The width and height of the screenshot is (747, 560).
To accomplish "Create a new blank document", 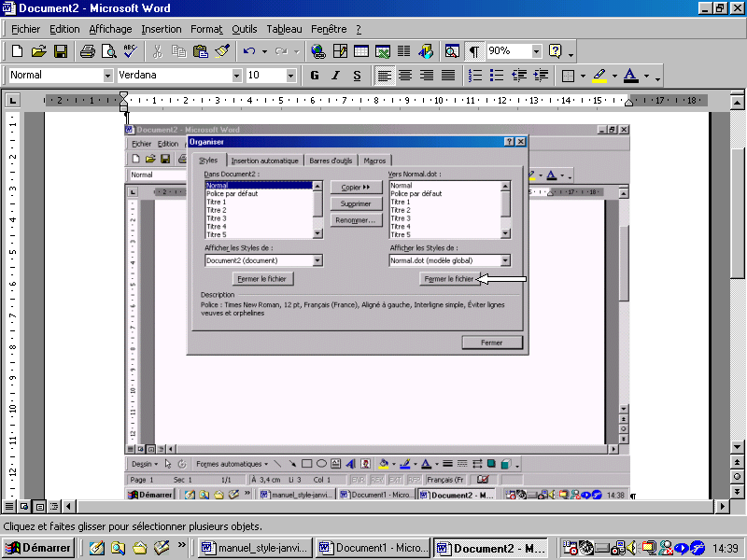I will click(17, 51).
